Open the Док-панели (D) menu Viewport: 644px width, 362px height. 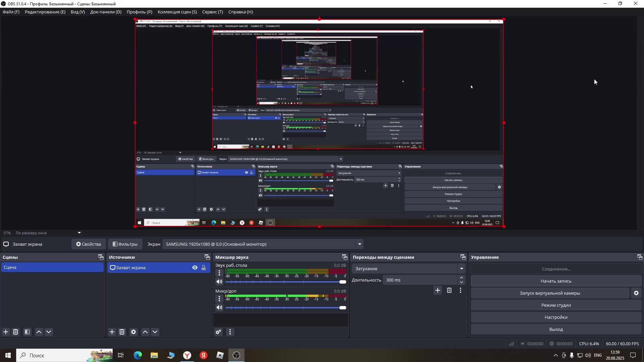click(x=106, y=12)
